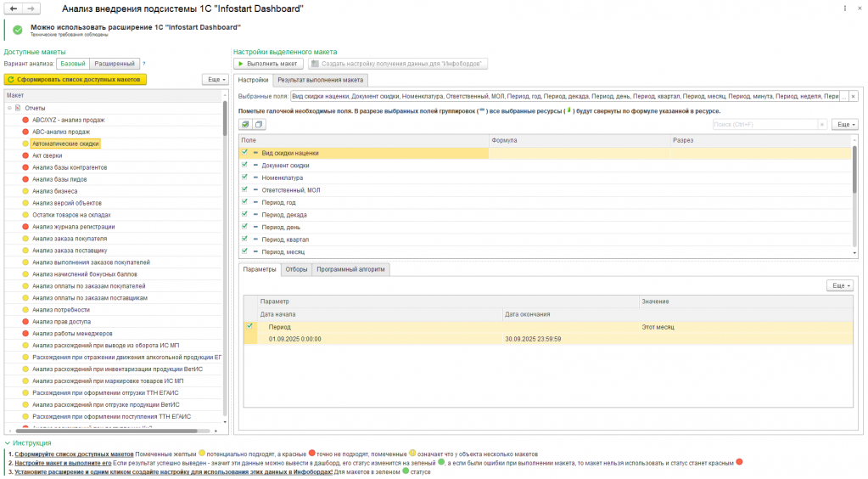
Task: Click end date 30.09.2025 23:59:59
Action: [533, 339]
